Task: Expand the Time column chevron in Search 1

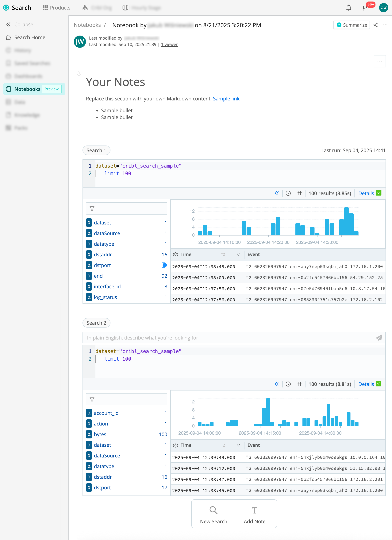Action: [238, 254]
